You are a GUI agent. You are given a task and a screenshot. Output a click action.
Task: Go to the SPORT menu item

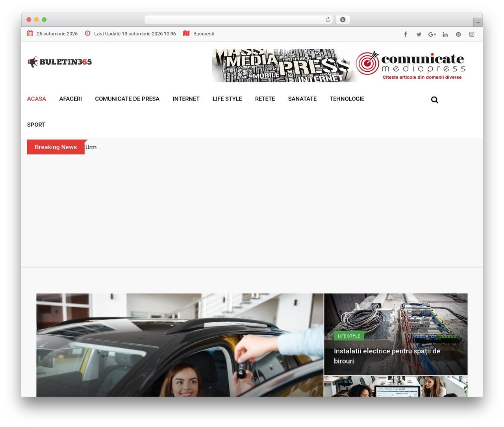36,125
